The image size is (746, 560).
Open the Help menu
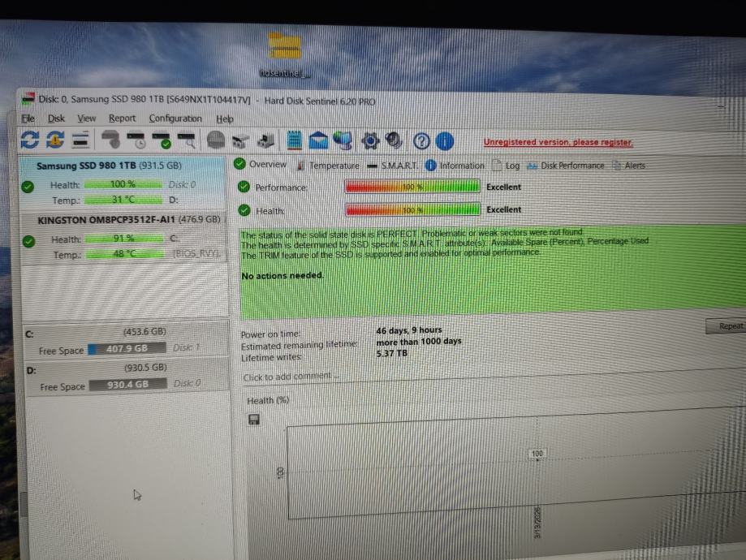[x=225, y=119]
